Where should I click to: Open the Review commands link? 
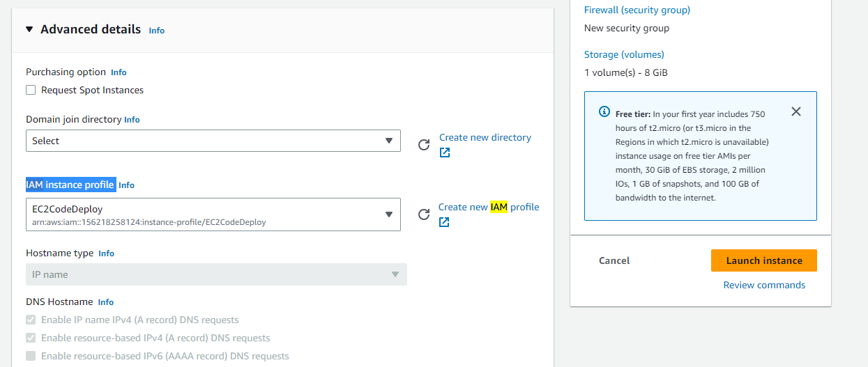(x=764, y=285)
